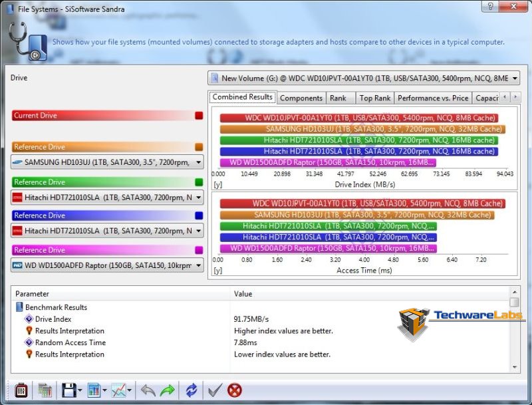Switch to the partially visible Capacity tab
532x405 pixels.
[486, 98]
